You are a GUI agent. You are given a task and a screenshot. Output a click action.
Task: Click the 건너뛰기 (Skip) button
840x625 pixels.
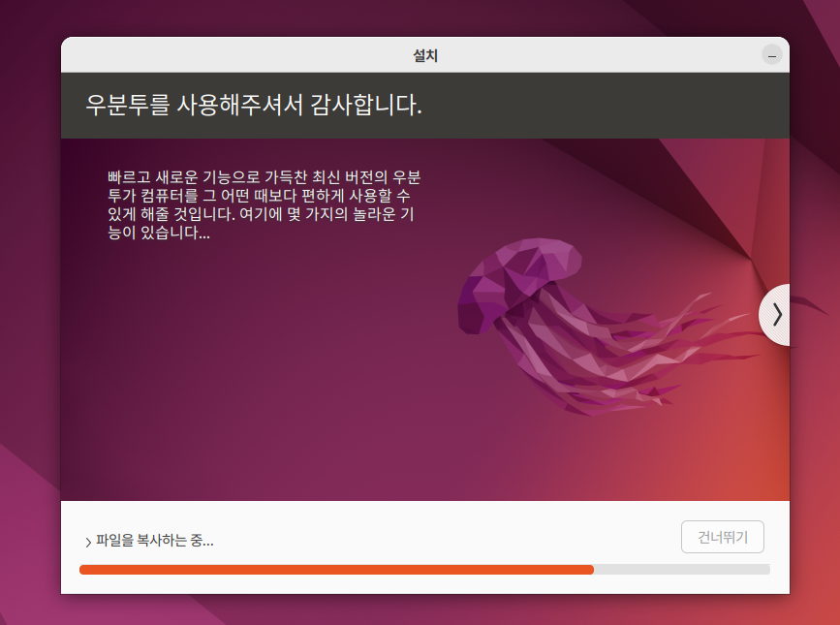722,537
